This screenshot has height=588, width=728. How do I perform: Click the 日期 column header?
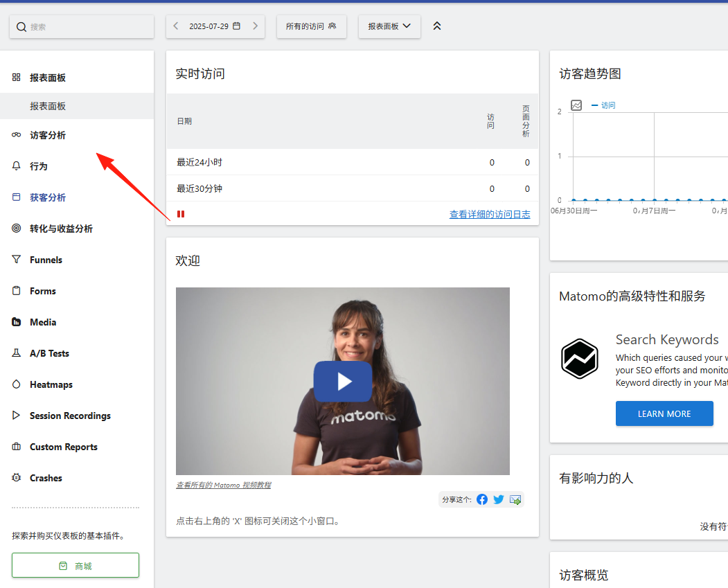click(184, 121)
